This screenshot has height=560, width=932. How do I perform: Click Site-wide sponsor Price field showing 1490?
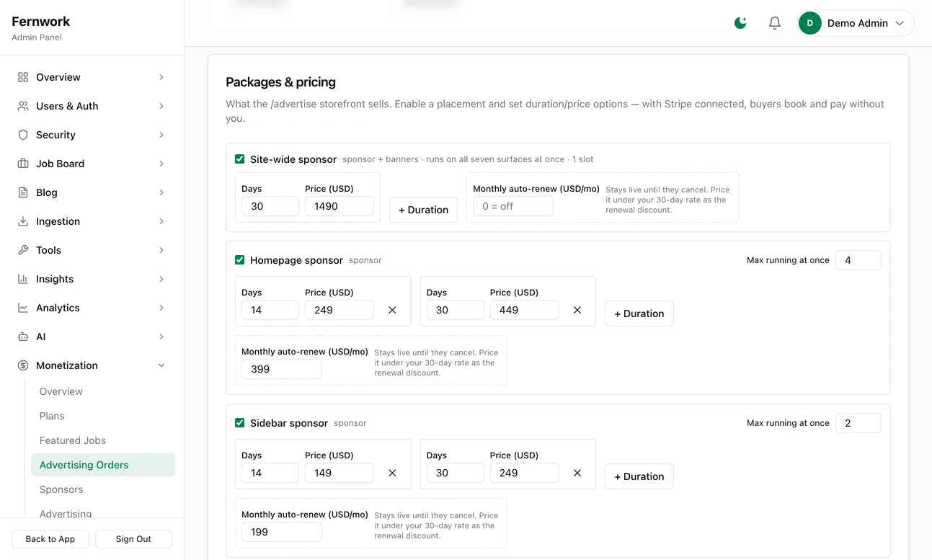click(x=339, y=206)
